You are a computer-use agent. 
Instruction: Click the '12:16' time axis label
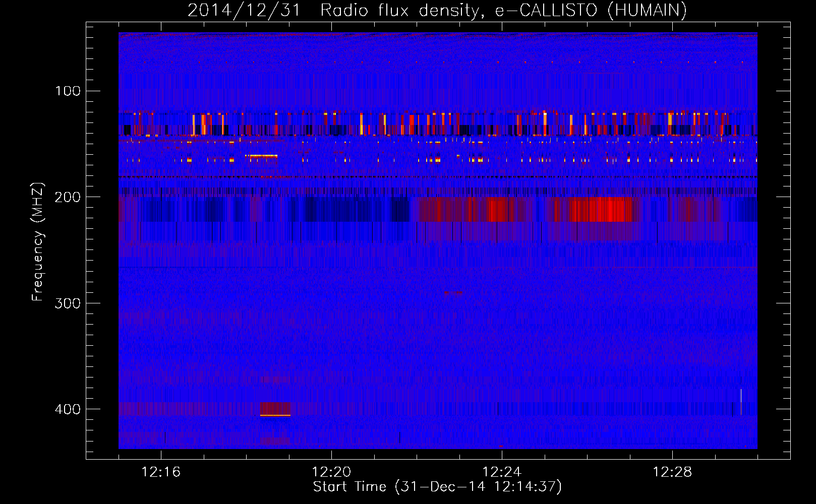(x=161, y=472)
